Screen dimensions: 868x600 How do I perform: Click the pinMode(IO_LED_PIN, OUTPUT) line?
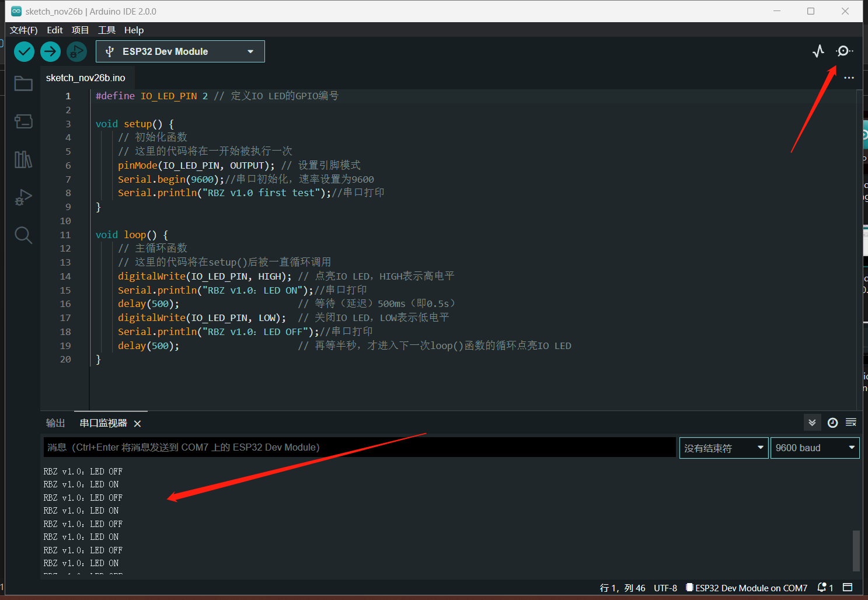pos(239,165)
